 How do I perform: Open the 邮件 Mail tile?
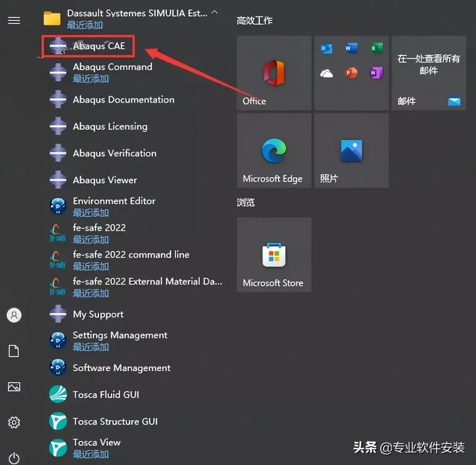[x=428, y=73]
